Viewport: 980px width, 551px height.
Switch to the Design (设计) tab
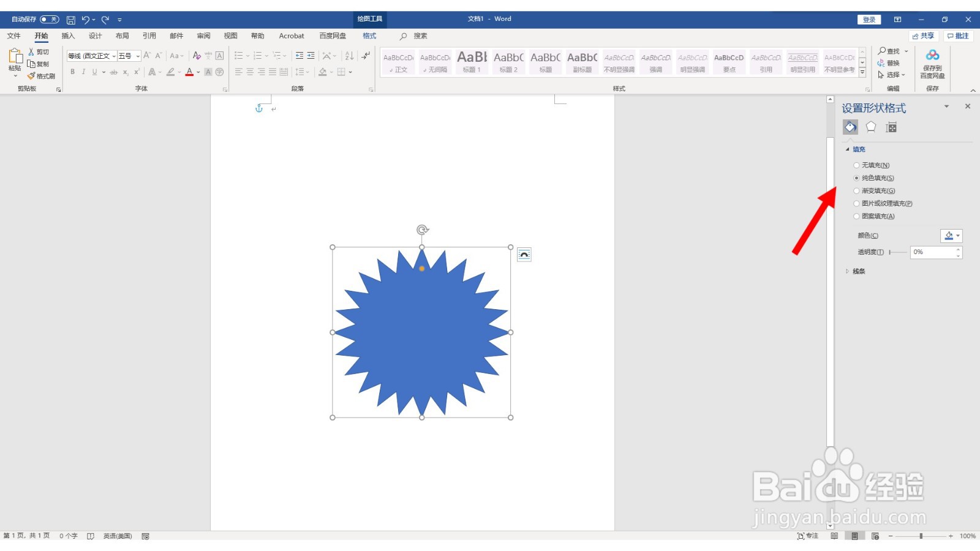[x=95, y=36]
